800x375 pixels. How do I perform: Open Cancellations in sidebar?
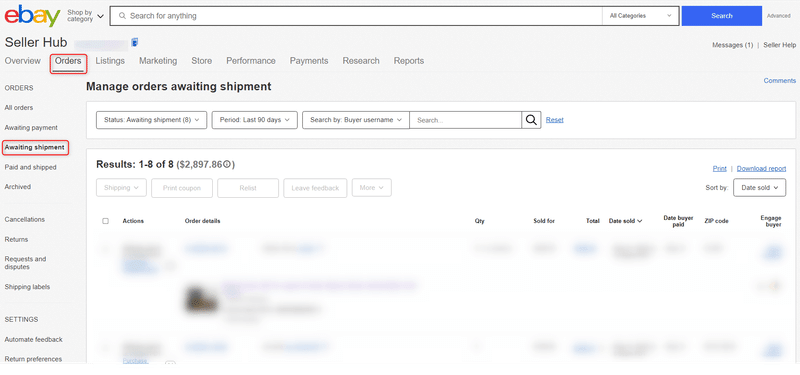[24, 219]
